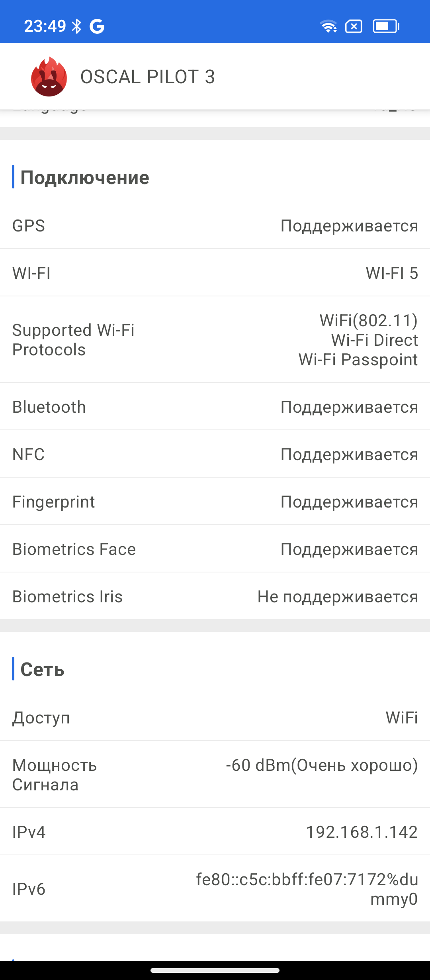430x980 pixels.
Task: Select the Bluetooth support row
Action: [x=215, y=407]
